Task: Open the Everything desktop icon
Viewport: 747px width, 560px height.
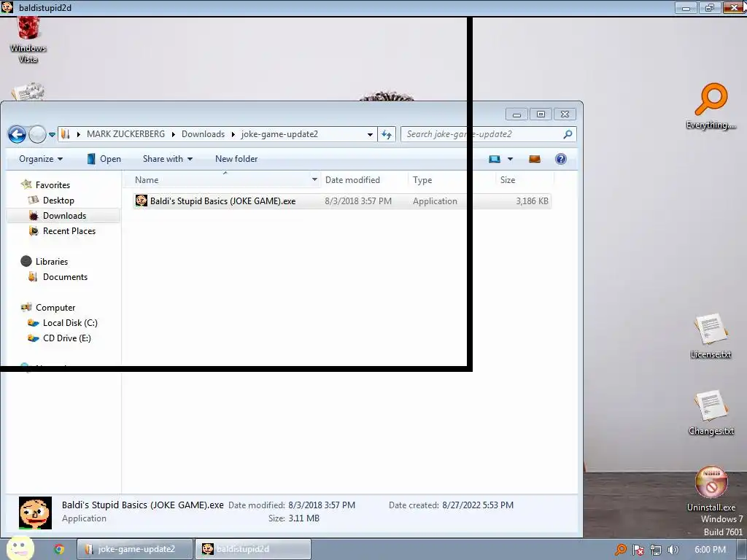Action: coord(711,106)
